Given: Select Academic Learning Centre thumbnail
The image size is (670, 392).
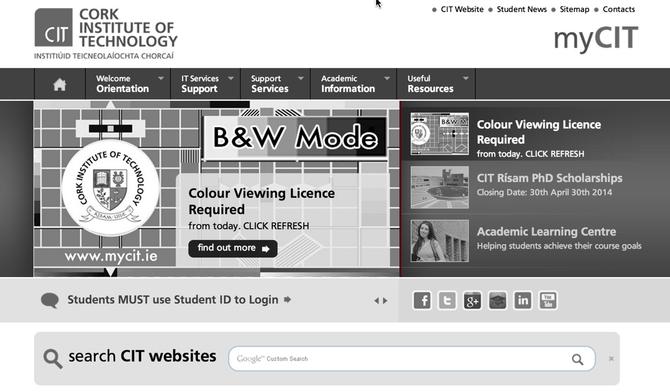Looking at the screenshot, I should (x=440, y=241).
